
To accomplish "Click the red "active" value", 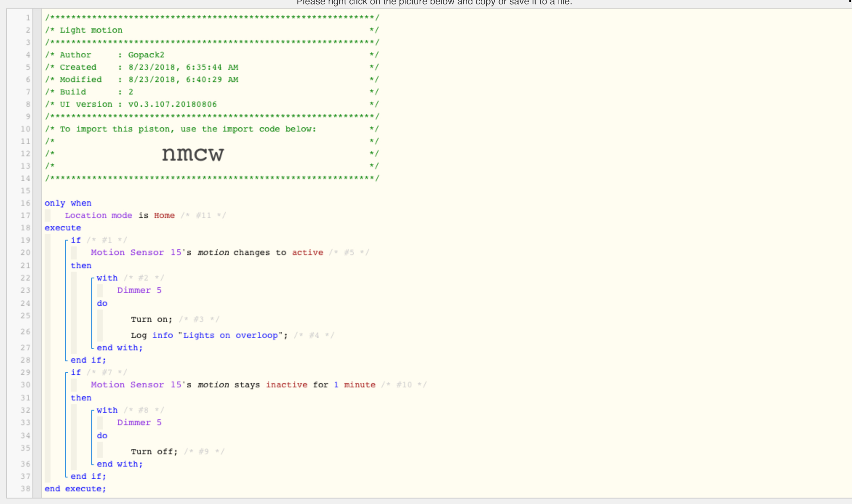I will pyautogui.click(x=308, y=253).
